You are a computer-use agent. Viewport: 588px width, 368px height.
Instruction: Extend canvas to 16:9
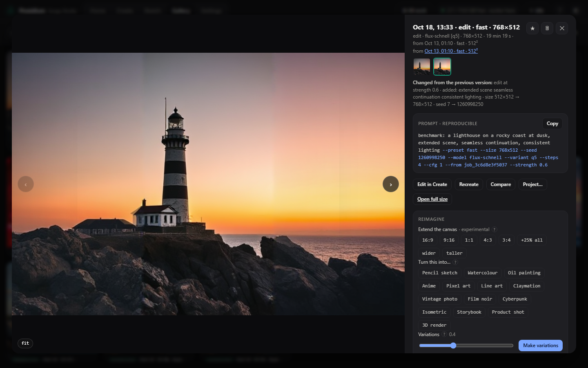(428, 240)
